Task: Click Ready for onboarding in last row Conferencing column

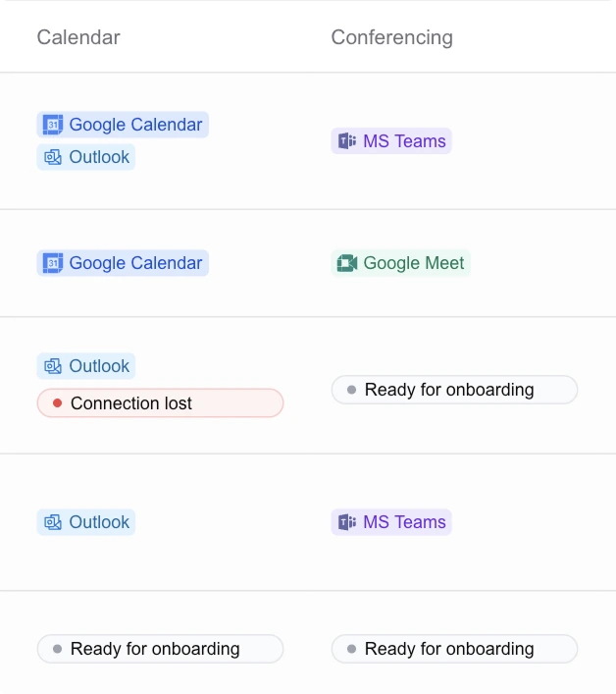Action: [454, 649]
